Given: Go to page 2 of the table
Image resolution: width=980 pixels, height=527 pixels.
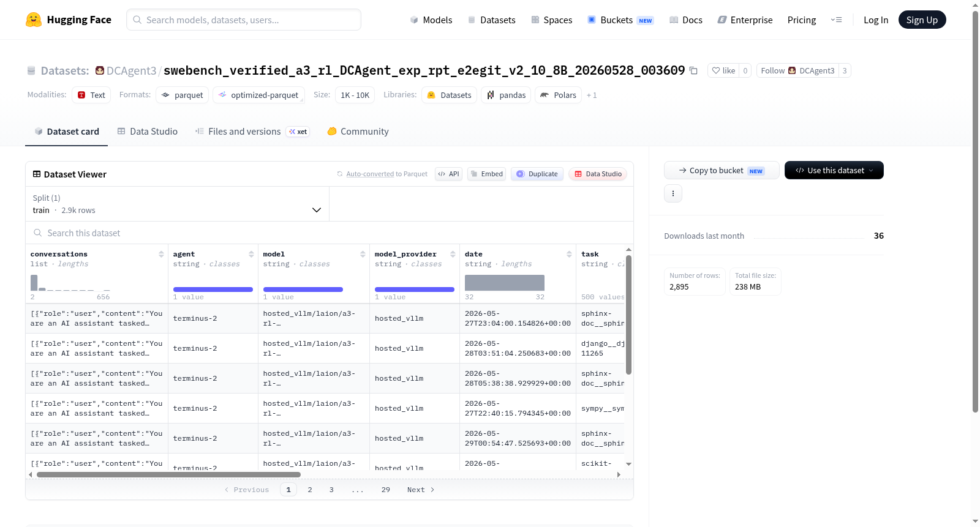Looking at the screenshot, I should coord(310,490).
